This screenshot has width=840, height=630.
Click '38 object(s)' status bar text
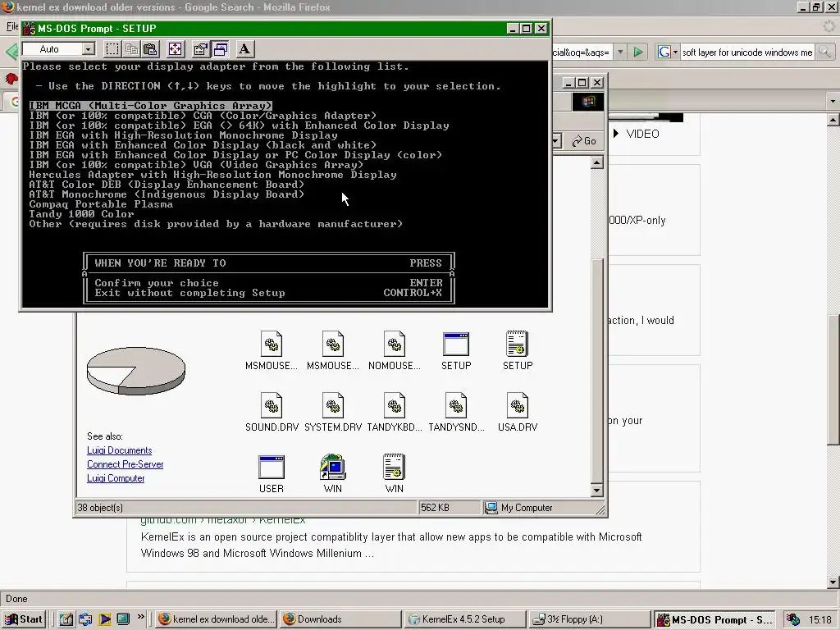pos(100,507)
